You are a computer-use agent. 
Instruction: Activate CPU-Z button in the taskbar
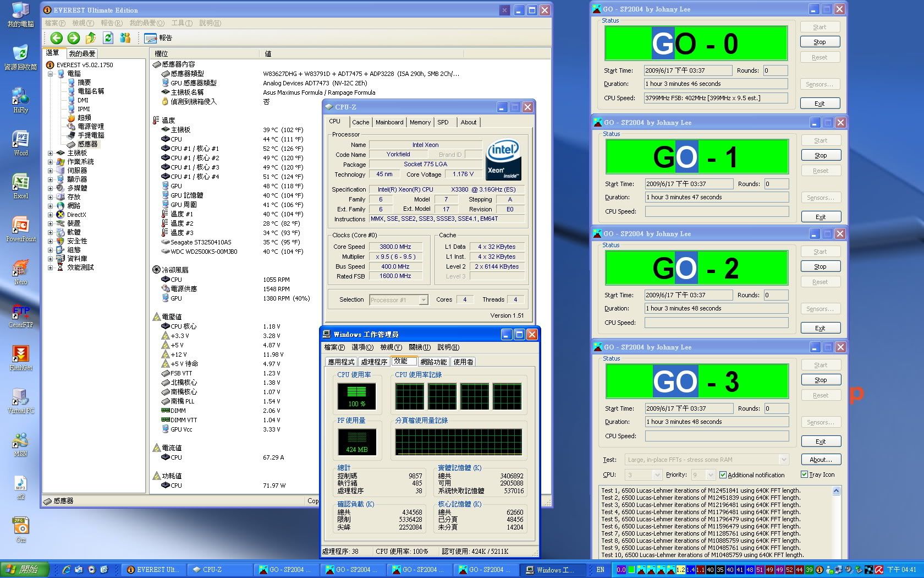point(219,570)
